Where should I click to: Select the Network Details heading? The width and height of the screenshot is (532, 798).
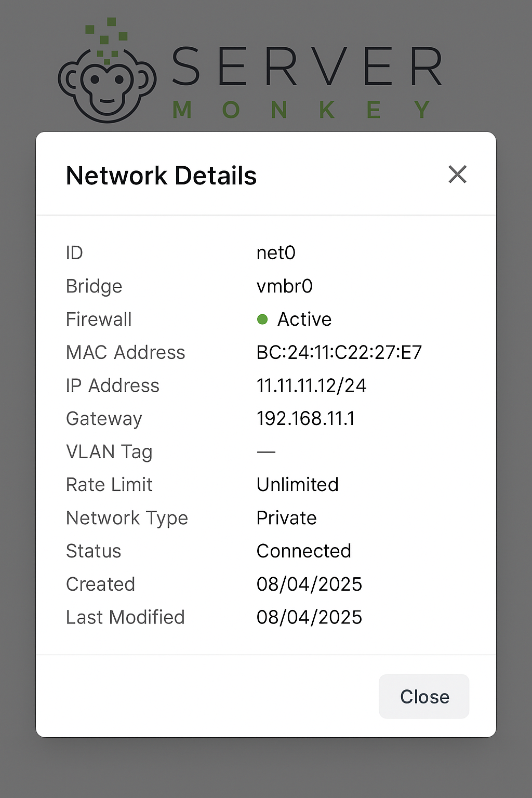(x=161, y=176)
